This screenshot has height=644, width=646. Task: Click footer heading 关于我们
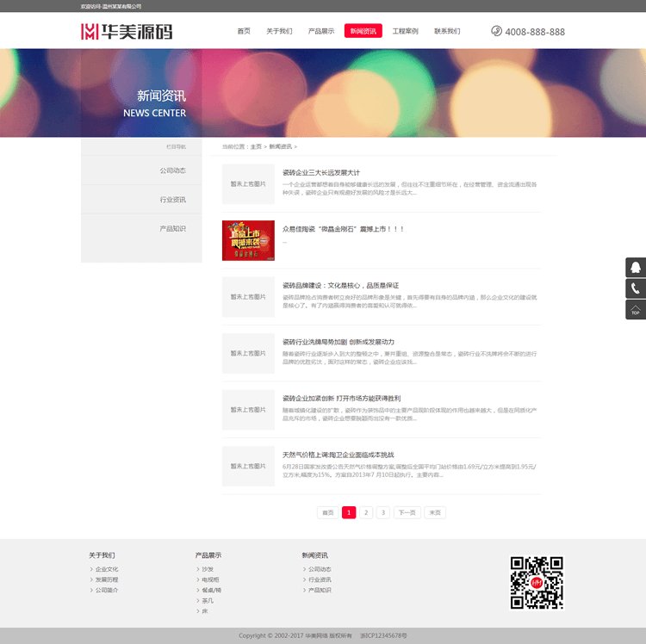(102, 555)
